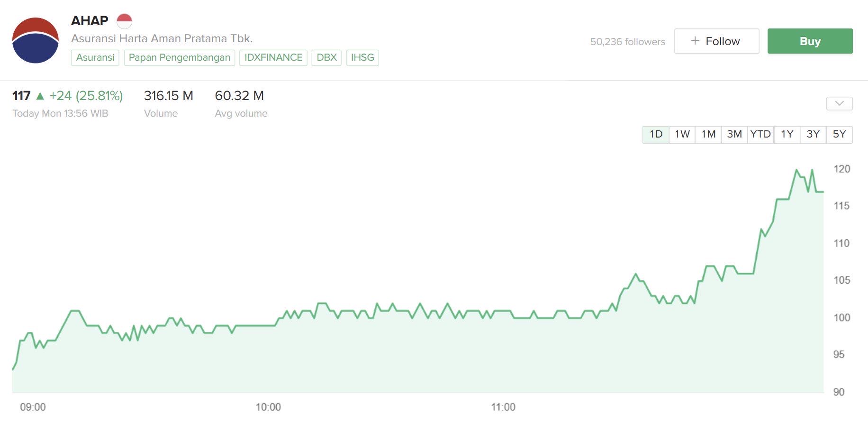Click the DBX tag
The height and width of the screenshot is (432, 868).
(326, 57)
